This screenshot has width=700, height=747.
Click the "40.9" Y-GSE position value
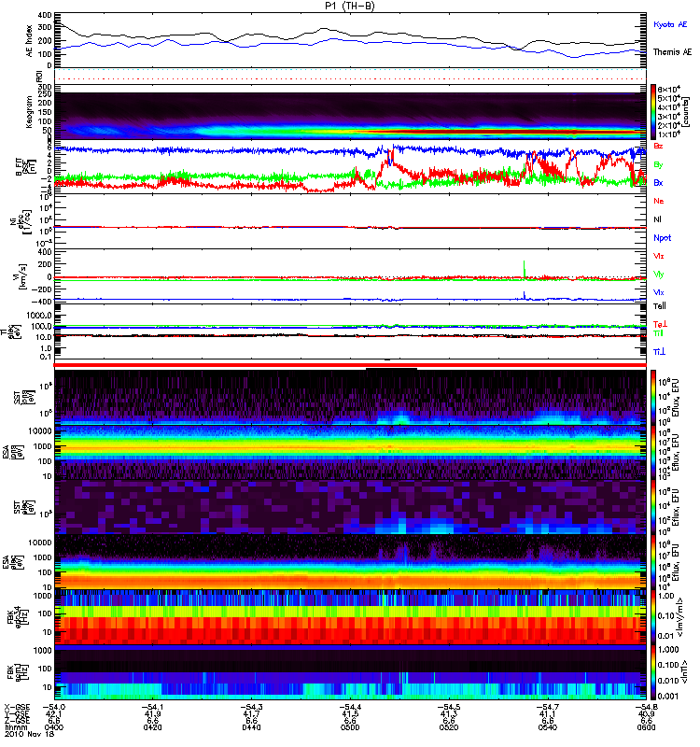[x=646, y=714]
